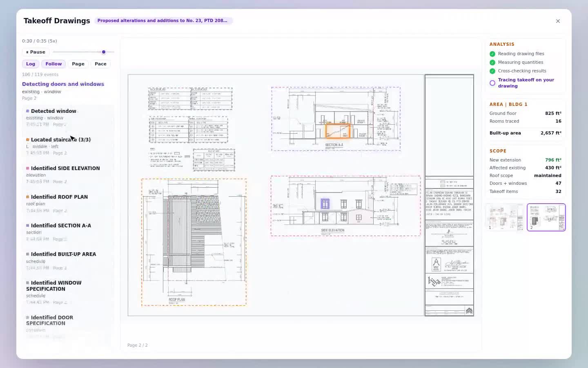Image resolution: width=588 pixels, height=368 pixels.
Task: Click the check icon for Measuring quantities
Action: (492, 63)
